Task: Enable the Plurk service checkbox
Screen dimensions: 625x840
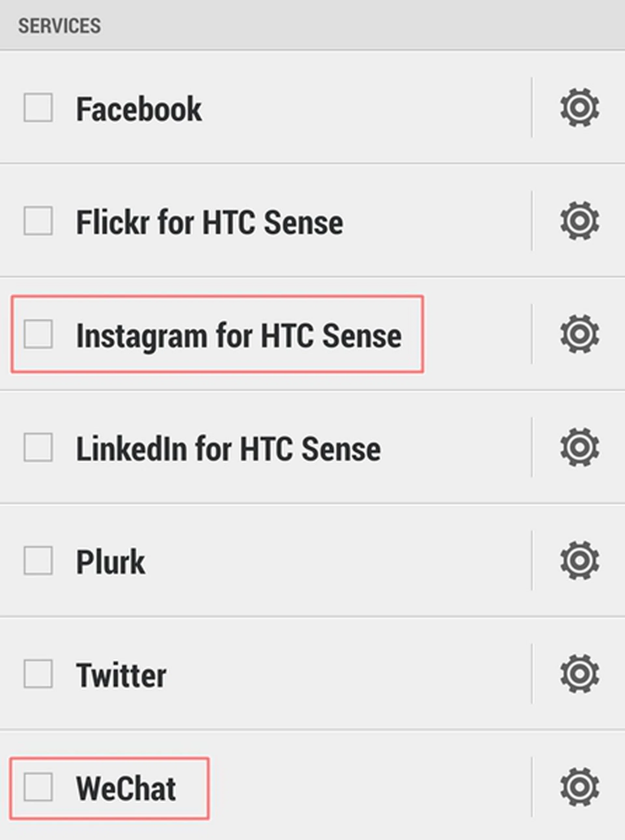Action: (x=38, y=560)
